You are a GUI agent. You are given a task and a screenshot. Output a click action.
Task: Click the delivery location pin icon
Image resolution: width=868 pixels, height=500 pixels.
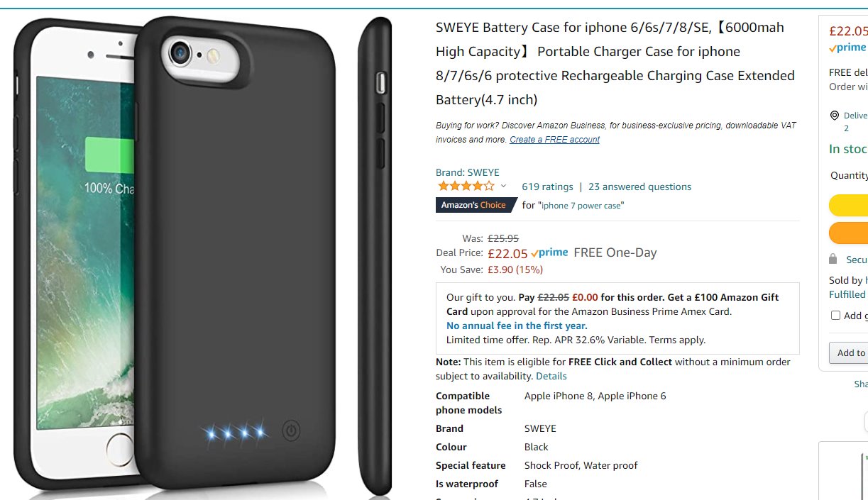pyautogui.click(x=835, y=116)
